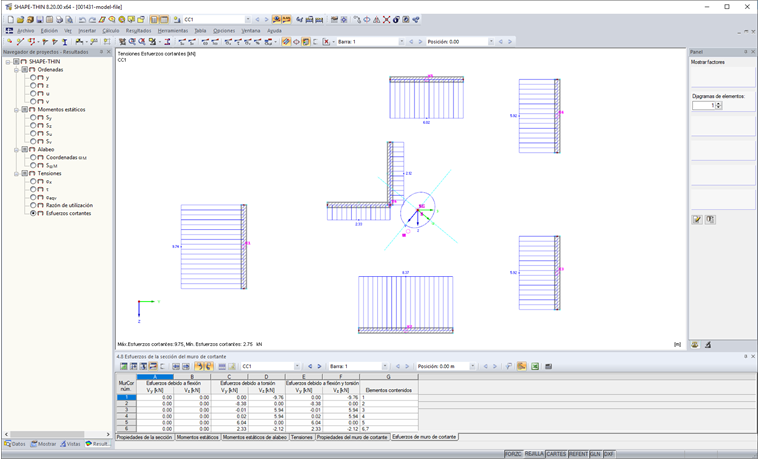Toggle REFENT in the status bar
The image size is (760, 459).
[x=578, y=454]
